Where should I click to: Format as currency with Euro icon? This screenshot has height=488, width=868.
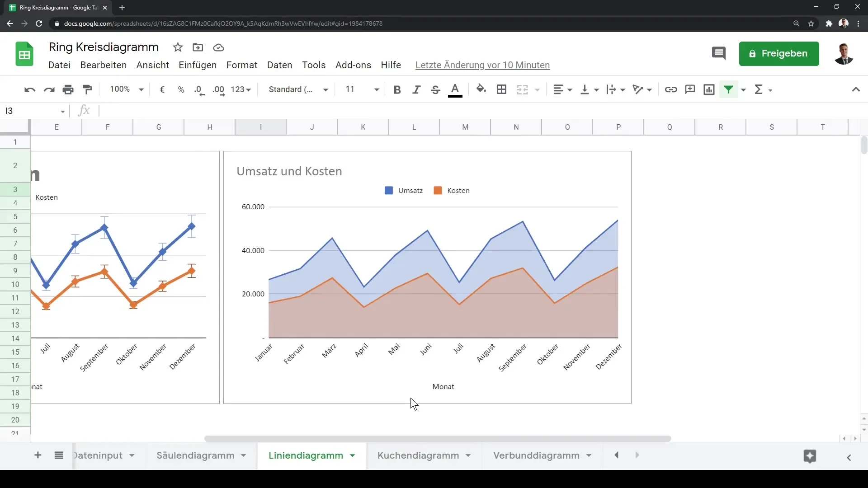(x=162, y=89)
